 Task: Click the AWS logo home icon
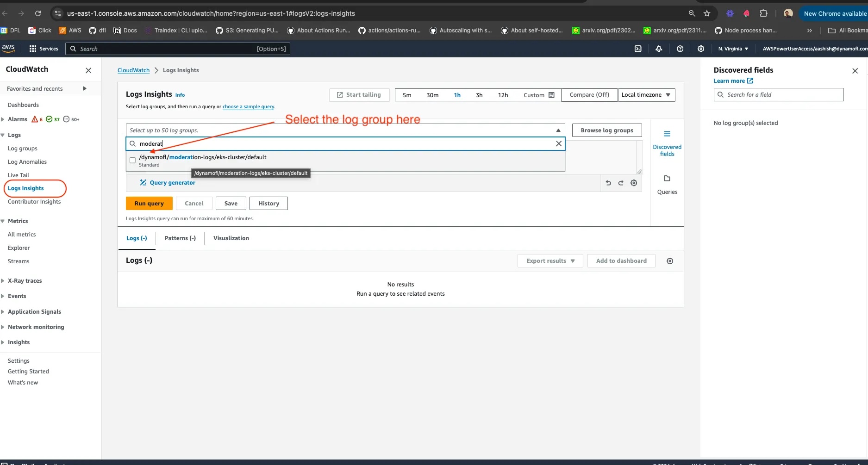[x=8, y=48]
